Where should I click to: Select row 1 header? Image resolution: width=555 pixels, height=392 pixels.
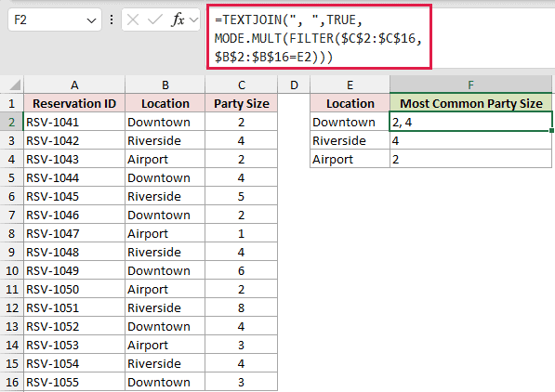(12, 103)
